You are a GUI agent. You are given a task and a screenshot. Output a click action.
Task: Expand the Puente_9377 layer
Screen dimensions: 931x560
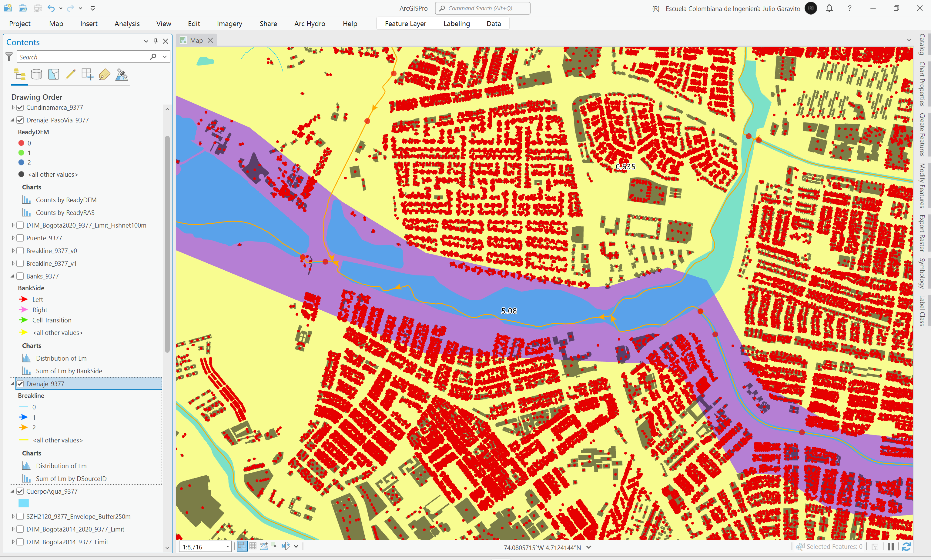[x=13, y=238]
